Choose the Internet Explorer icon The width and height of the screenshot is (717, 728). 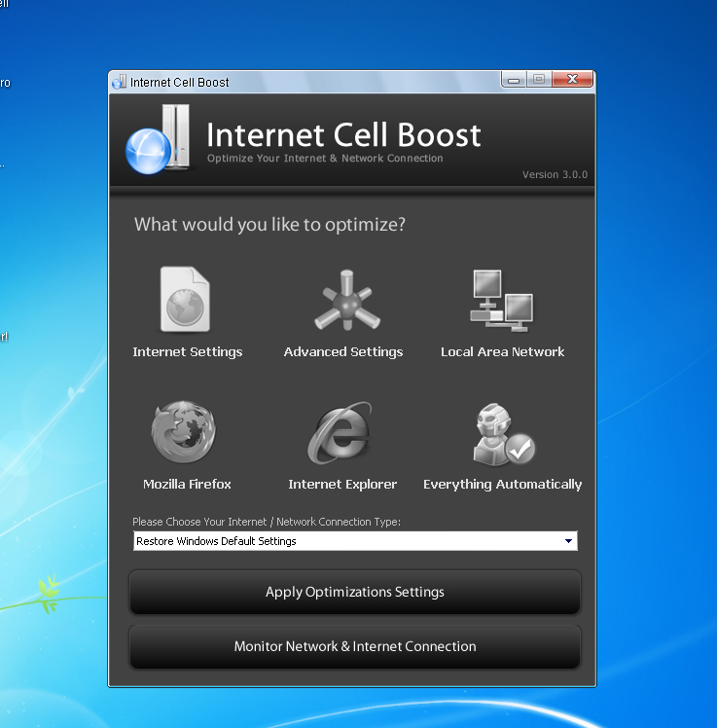point(341,433)
